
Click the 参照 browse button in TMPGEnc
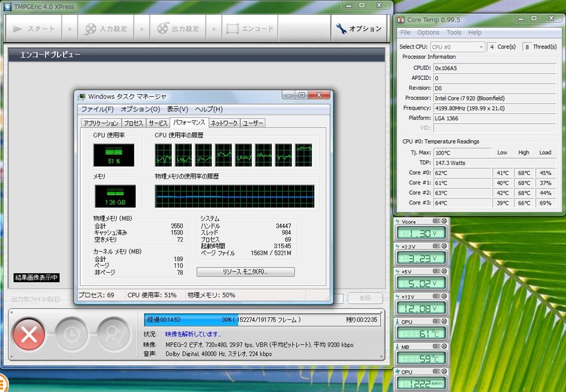pos(365,298)
